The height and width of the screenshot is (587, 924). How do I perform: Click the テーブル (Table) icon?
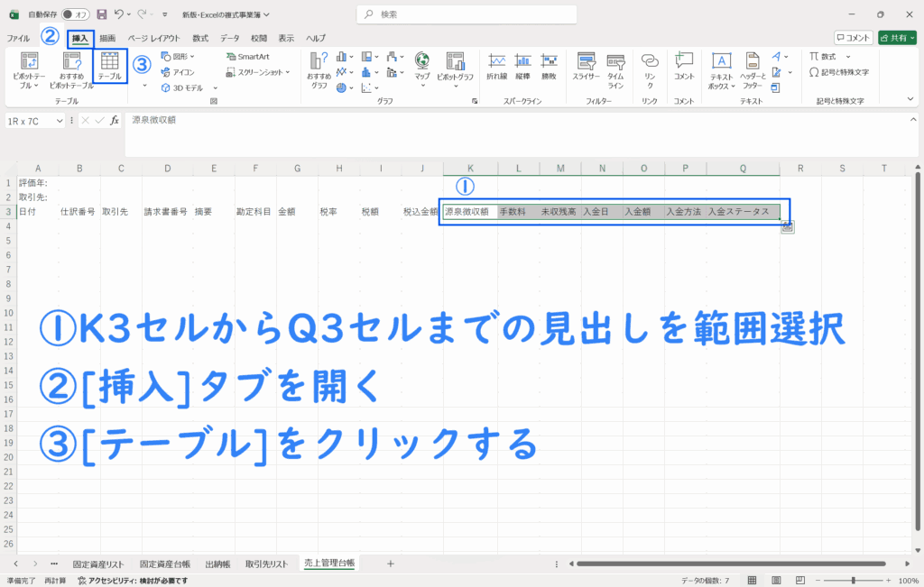click(110, 66)
